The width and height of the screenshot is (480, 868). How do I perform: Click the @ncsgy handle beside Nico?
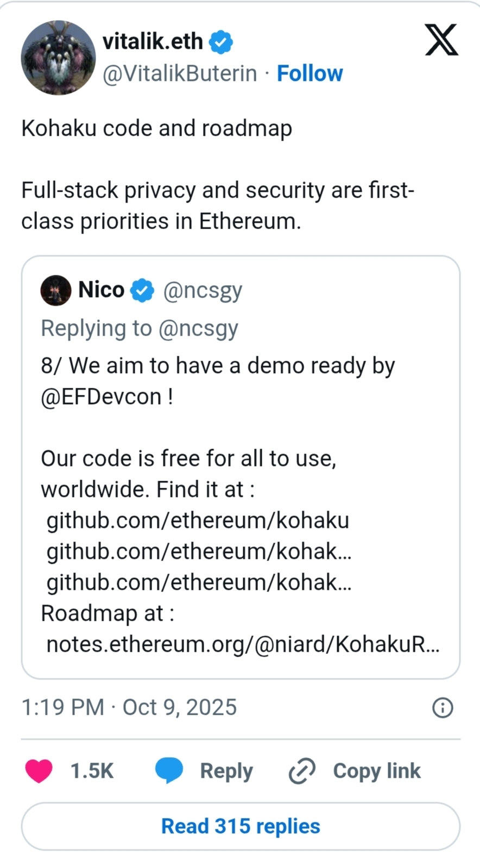203,290
